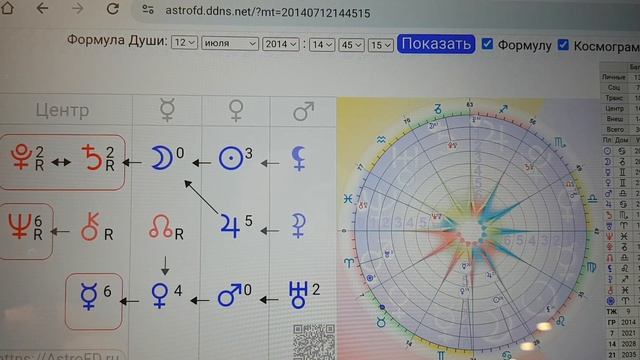This screenshot has width=640, height=360.
Task: Click the Центр column header
Action: 62,110
